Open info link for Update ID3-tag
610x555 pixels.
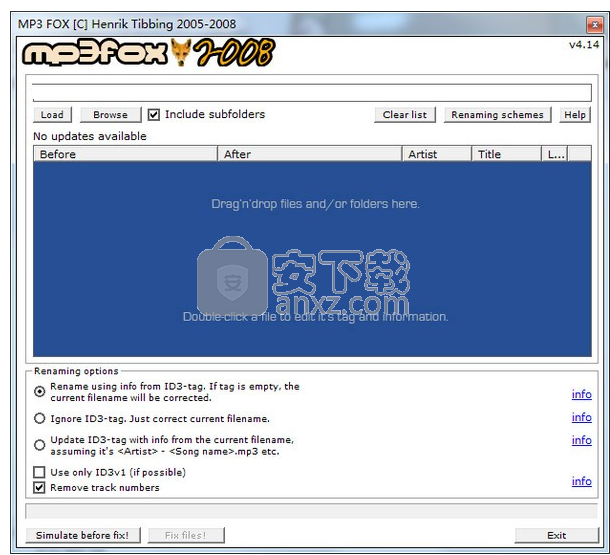click(x=582, y=440)
